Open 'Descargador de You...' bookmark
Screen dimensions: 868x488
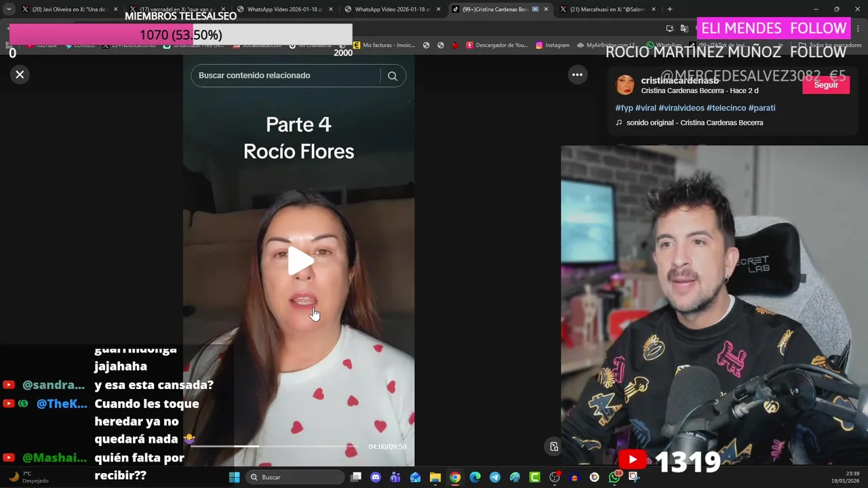(497, 45)
